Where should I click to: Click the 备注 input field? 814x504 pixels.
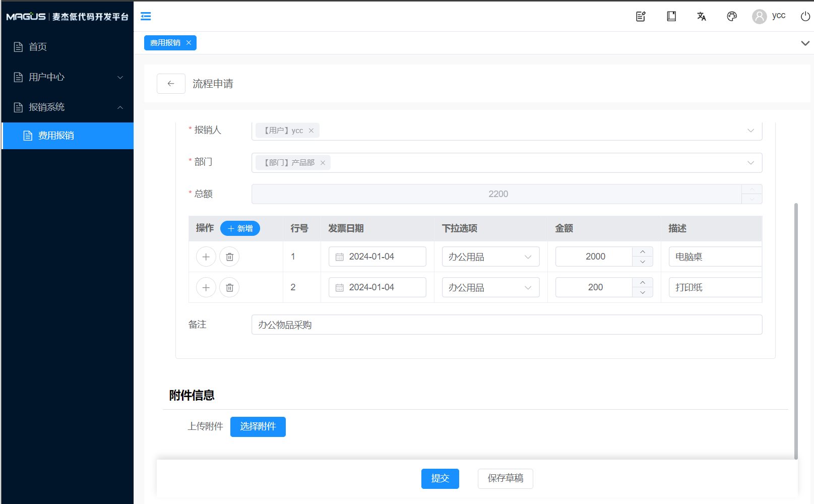(x=506, y=325)
